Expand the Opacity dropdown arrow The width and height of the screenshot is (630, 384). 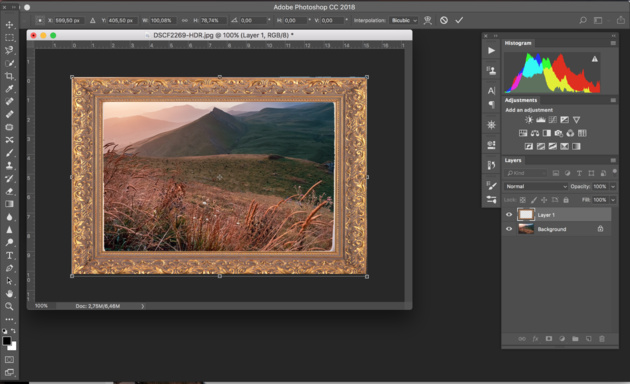coord(613,186)
